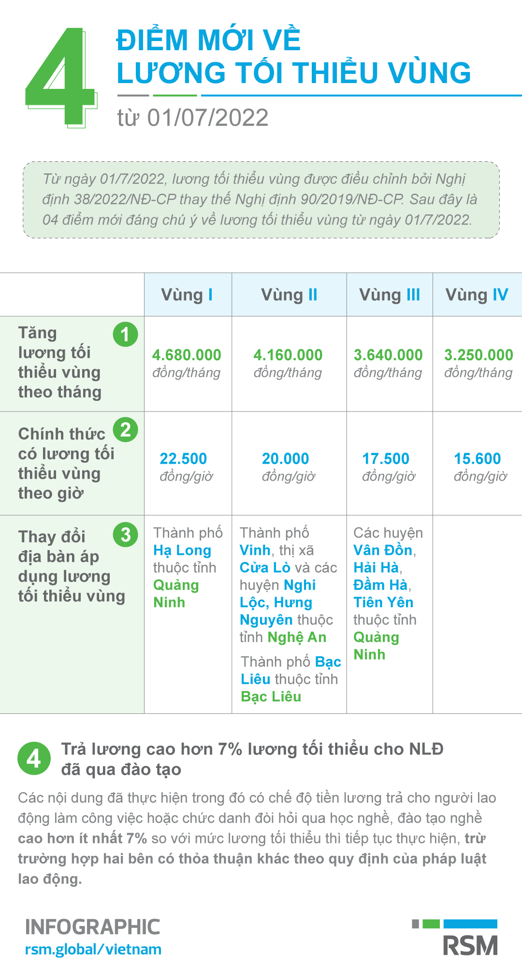Click the "Trả lương cao hơn 7%" heading

click(x=252, y=758)
